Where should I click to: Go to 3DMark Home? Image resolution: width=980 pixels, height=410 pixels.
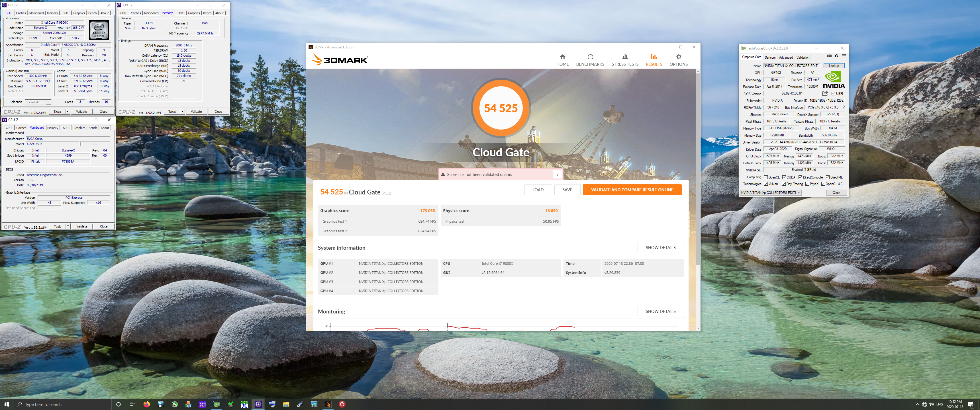click(x=562, y=60)
